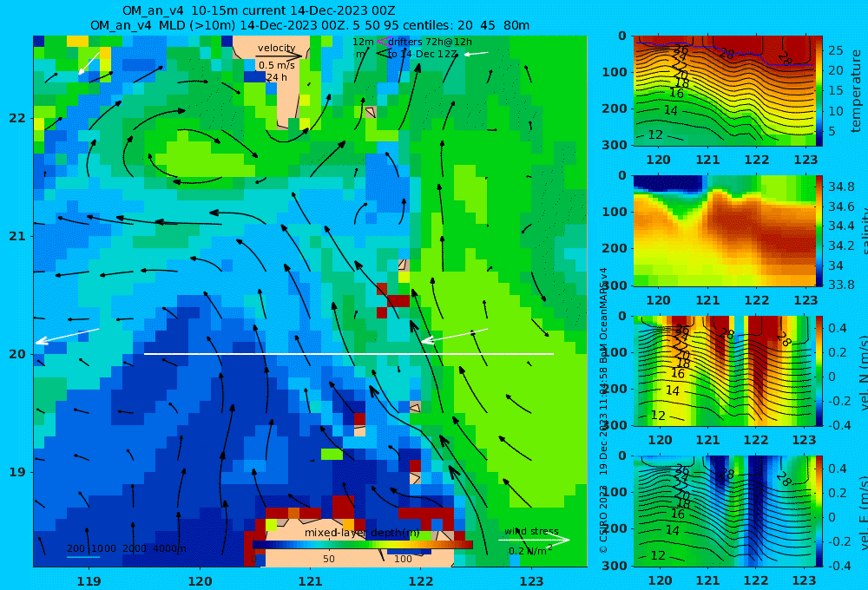868x590 pixels.
Task: Click the salinity colorbar
Action: [819, 231]
